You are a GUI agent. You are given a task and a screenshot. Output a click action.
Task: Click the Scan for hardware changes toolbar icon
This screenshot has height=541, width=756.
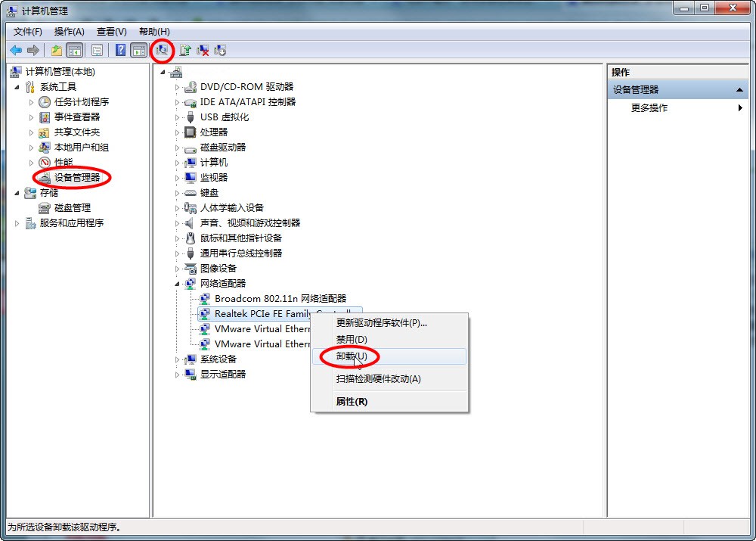162,50
